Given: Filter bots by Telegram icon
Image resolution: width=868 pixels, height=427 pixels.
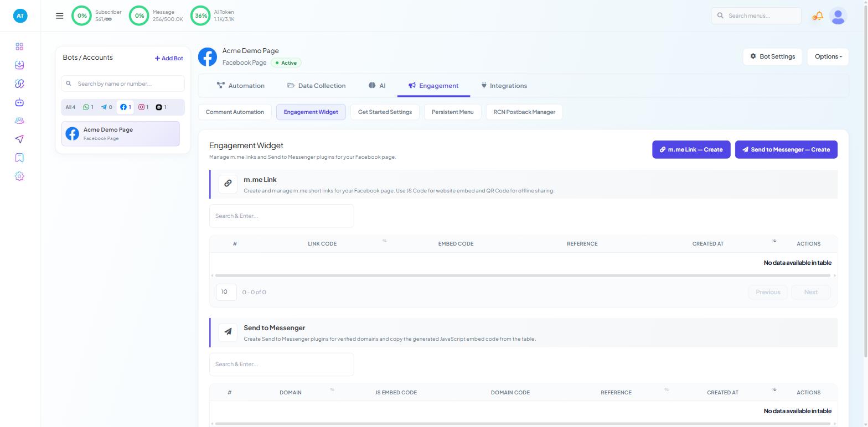Looking at the screenshot, I should click(106, 107).
